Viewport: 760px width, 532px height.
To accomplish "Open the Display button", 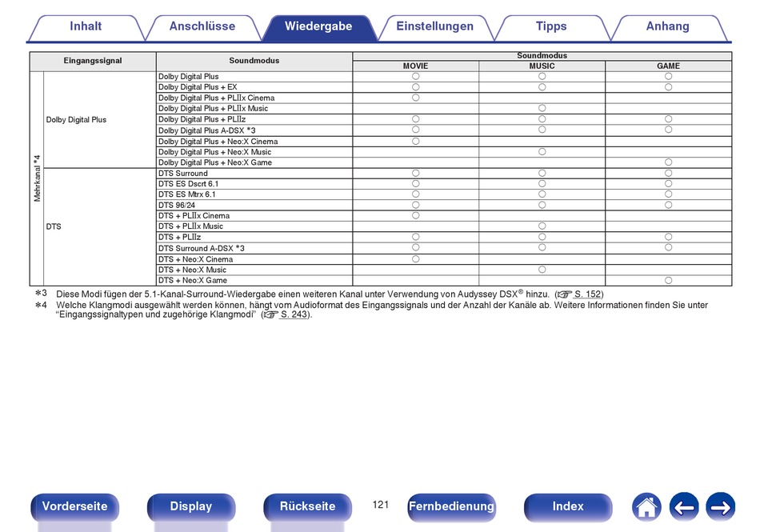I will (x=191, y=507).
